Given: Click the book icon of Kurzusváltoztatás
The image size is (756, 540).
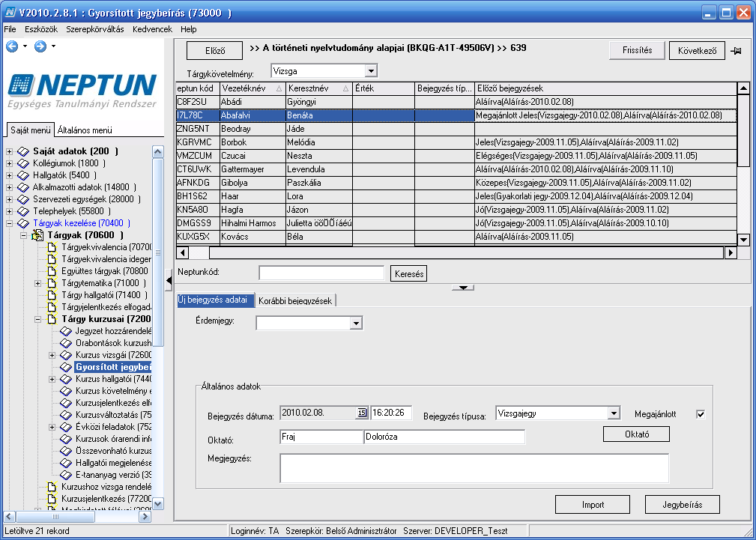Looking at the screenshot, I should click(x=66, y=415).
